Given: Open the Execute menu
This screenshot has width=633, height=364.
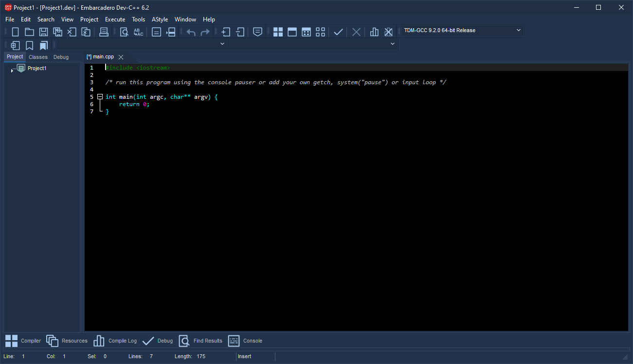Looking at the screenshot, I should [x=115, y=19].
